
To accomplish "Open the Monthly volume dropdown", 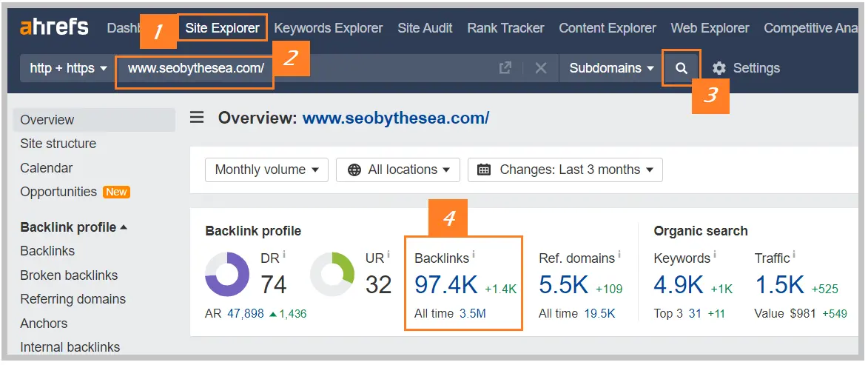I will (x=267, y=170).
